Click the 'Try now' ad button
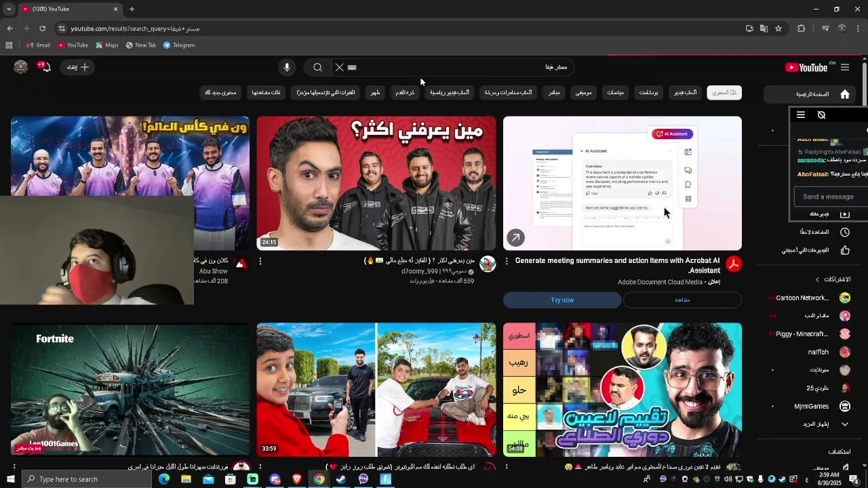The height and width of the screenshot is (488, 868). click(x=562, y=300)
